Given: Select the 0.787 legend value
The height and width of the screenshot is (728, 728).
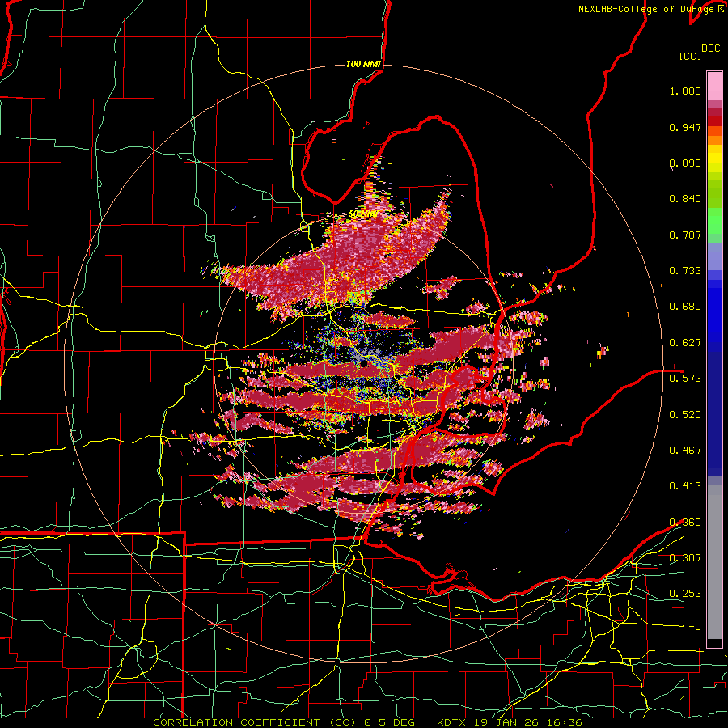Looking at the screenshot, I should [x=685, y=235].
